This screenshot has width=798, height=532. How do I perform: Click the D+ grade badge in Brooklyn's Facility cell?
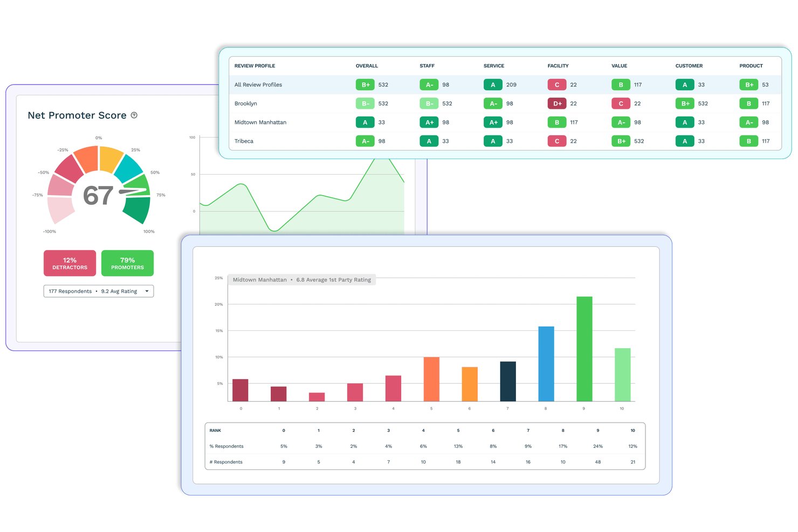click(x=557, y=103)
